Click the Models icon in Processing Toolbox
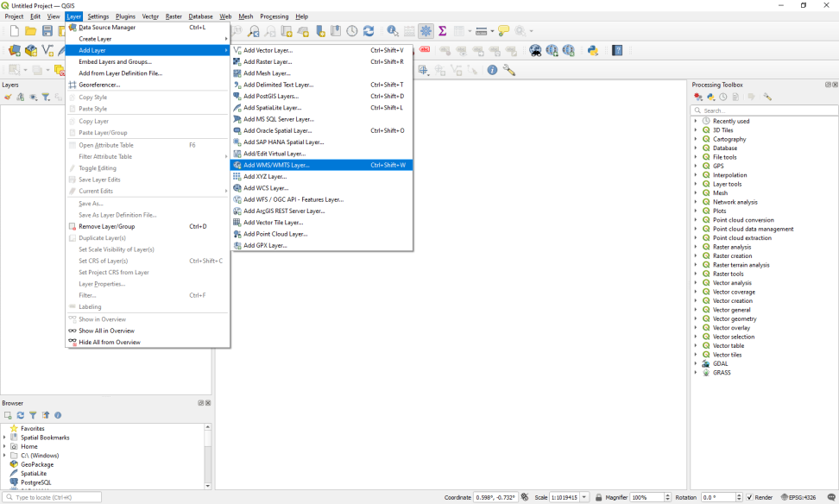Image resolution: width=839 pixels, height=504 pixels. [698, 97]
